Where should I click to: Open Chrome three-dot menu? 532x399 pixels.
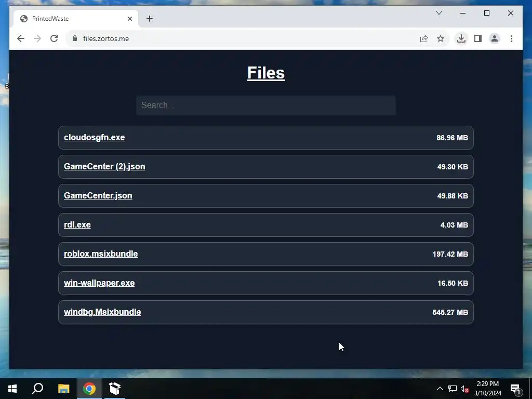(x=511, y=38)
